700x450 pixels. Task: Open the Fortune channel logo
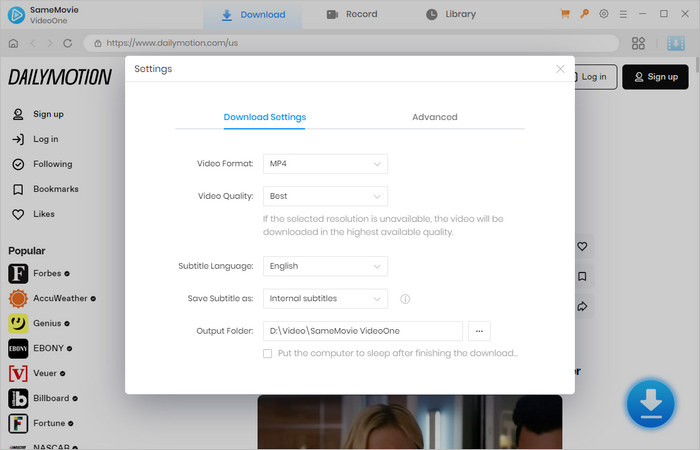coord(18,424)
